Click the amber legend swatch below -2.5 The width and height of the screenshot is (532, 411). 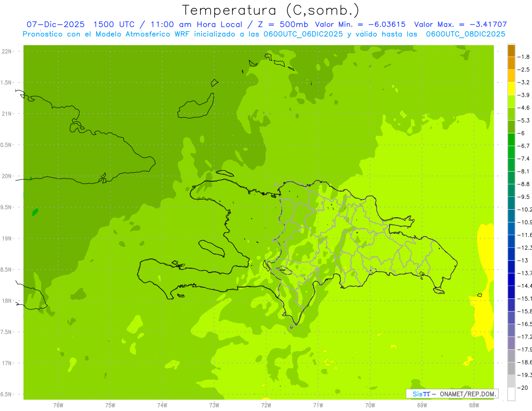(511, 76)
